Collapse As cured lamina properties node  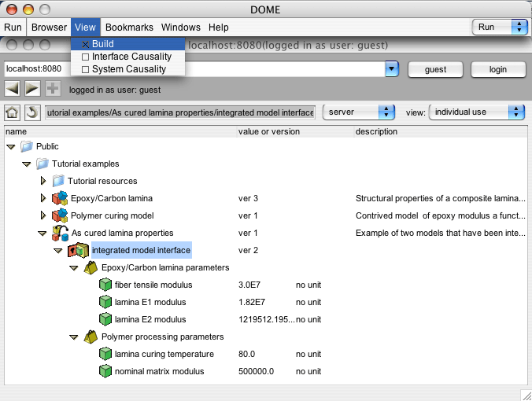[x=42, y=234]
